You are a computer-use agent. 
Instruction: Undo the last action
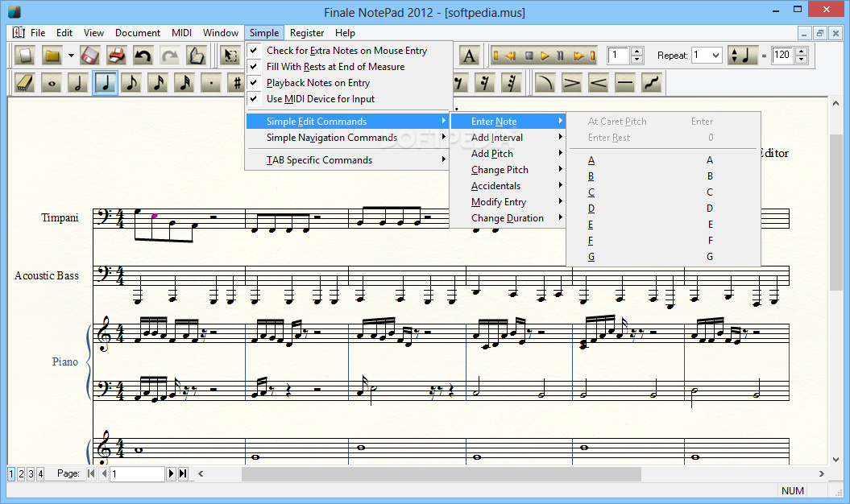coord(143,56)
